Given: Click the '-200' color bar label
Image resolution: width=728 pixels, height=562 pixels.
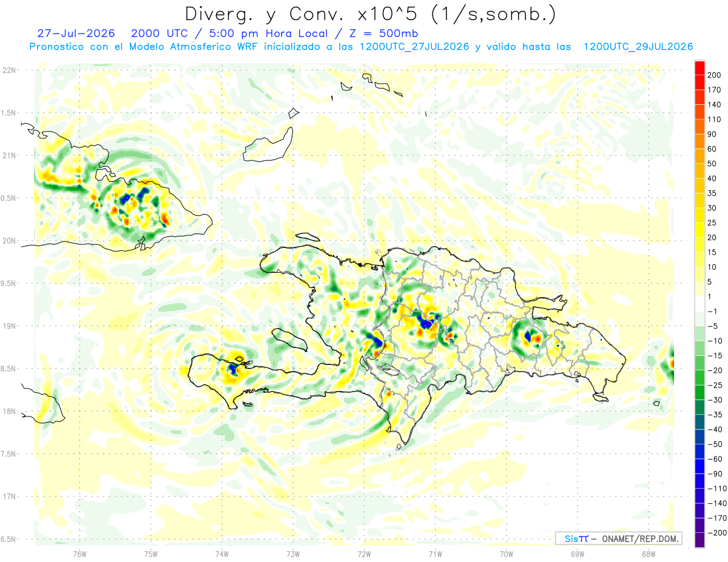Looking at the screenshot, I should pyautogui.click(x=716, y=532).
